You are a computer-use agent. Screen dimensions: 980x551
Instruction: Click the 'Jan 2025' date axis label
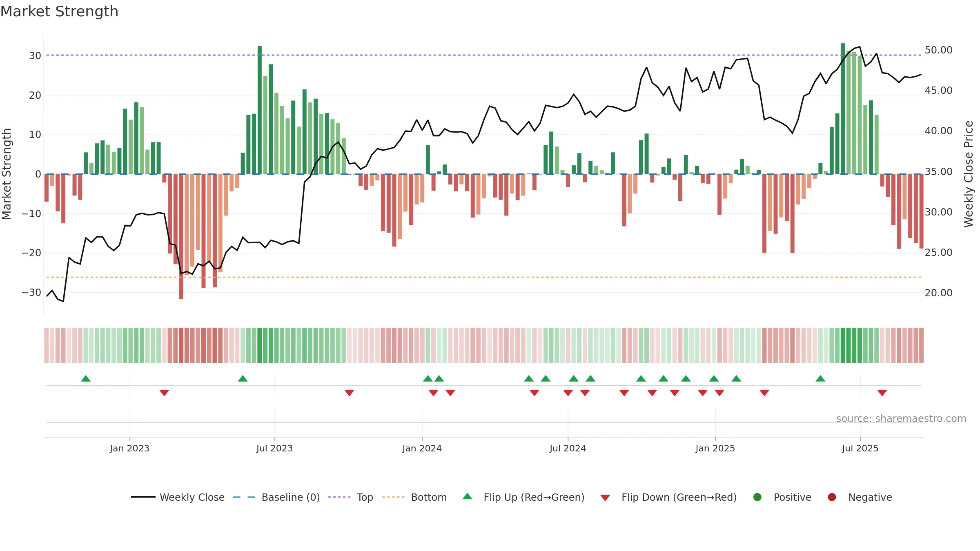[x=715, y=449]
